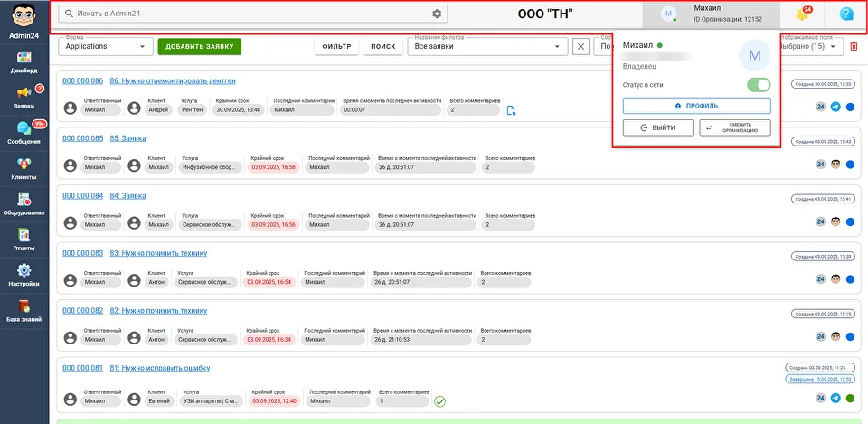Click the ПОИСК button
The image size is (868, 424).
tap(383, 46)
